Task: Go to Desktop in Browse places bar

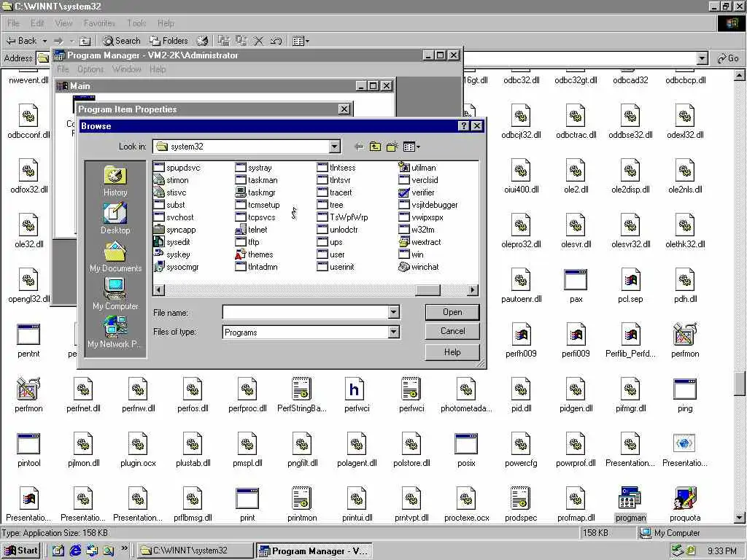Action: tap(115, 219)
